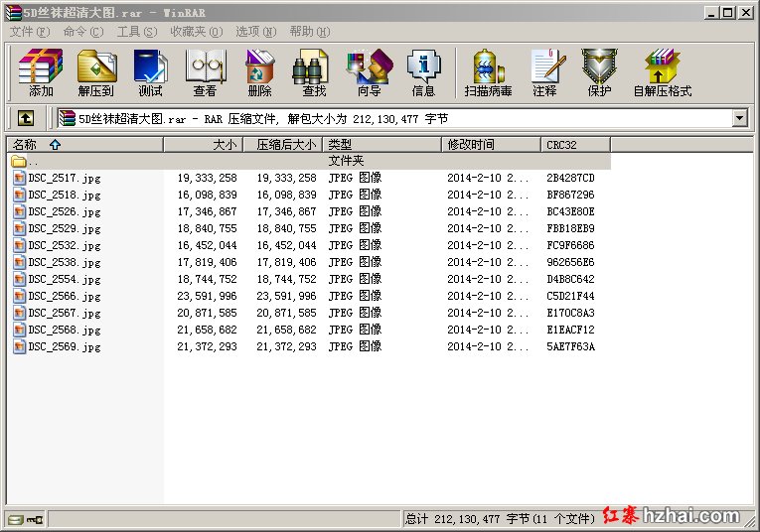Open the 选项(N) menu
This screenshot has height=532, width=760.
tap(256, 32)
